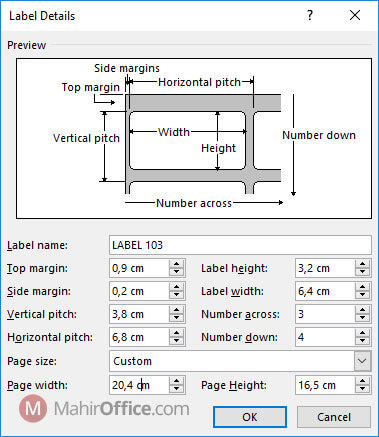Click the Page Height value field

pos(325,385)
